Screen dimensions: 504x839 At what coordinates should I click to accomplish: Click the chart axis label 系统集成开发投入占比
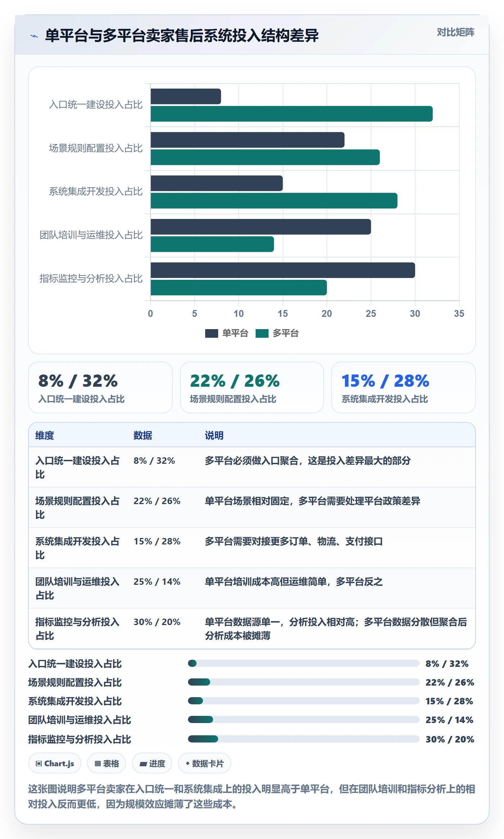coord(96,192)
